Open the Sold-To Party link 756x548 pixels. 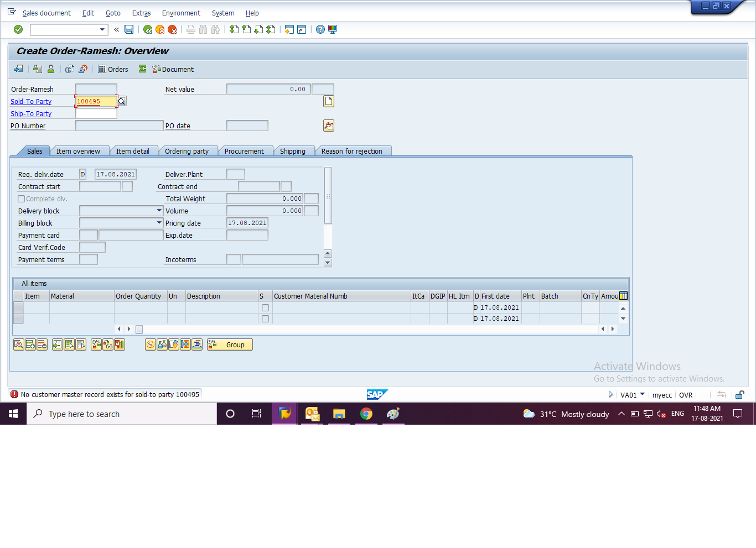point(31,102)
